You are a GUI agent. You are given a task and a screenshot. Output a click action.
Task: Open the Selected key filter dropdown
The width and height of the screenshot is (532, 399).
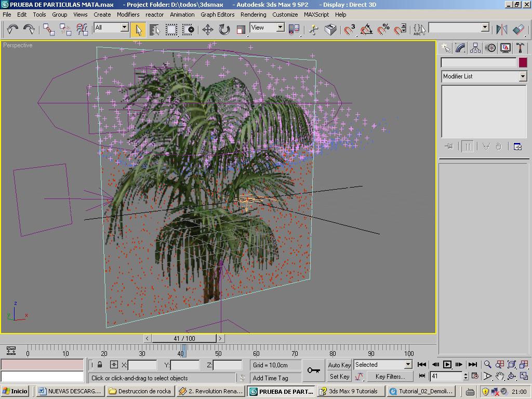[408, 365]
